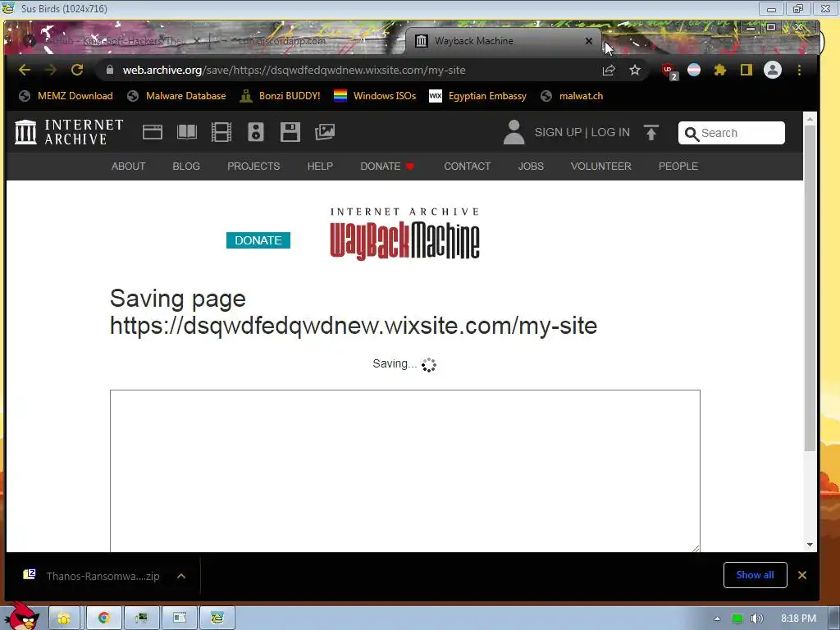
Task: Open Chrome three-dot menu
Action: [x=799, y=71]
